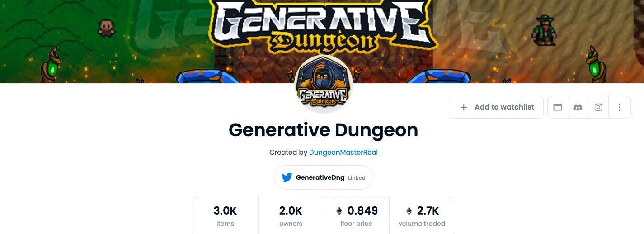Click the Generative Dungeon banner logo
The height and width of the screenshot is (234, 644).
[x=323, y=25]
